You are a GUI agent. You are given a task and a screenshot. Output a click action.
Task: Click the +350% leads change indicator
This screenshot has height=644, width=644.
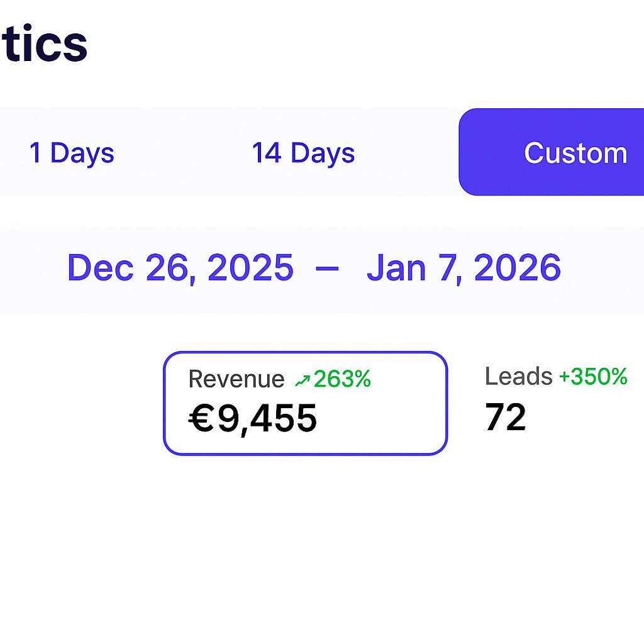point(593,377)
